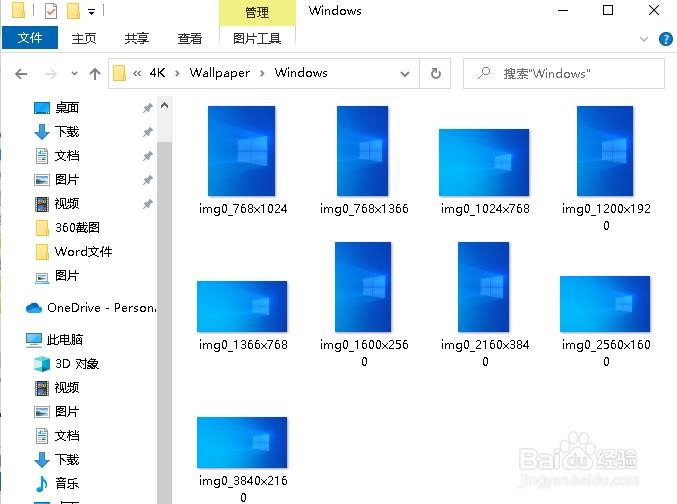The width and height of the screenshot is (677, 504).
Task: Click the file name label img0_1024x768
Action: pyautogui.click(x=485, y=209)
